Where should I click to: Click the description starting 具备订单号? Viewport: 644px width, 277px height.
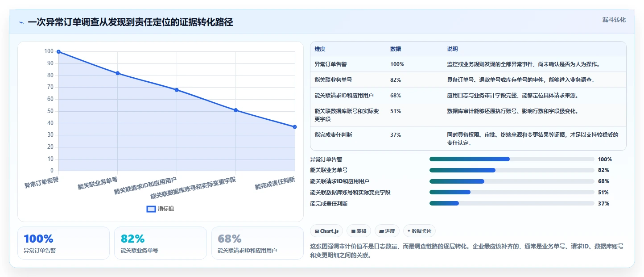[520, 80]
